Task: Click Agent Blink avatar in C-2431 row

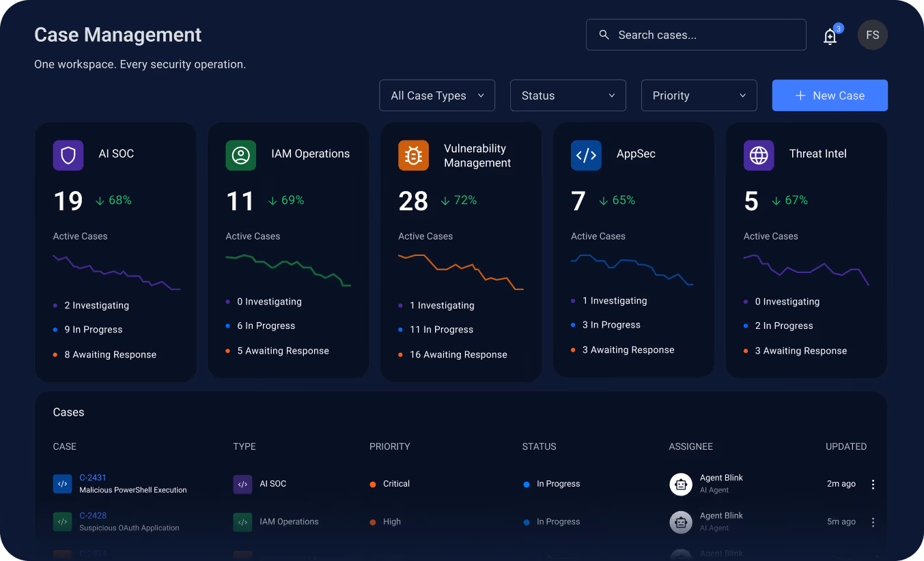Action: coord(680,485)
